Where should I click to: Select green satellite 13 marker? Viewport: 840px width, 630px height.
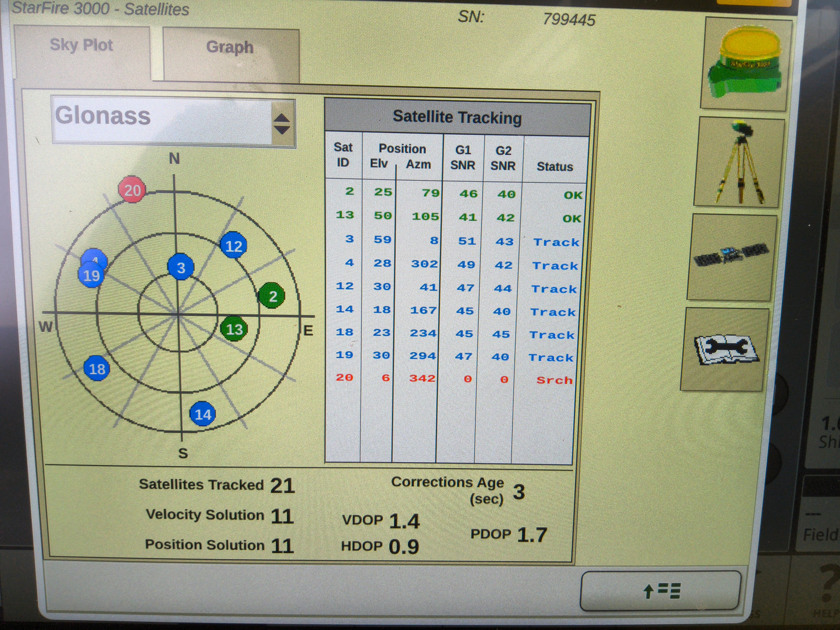(x=234, y=330)
